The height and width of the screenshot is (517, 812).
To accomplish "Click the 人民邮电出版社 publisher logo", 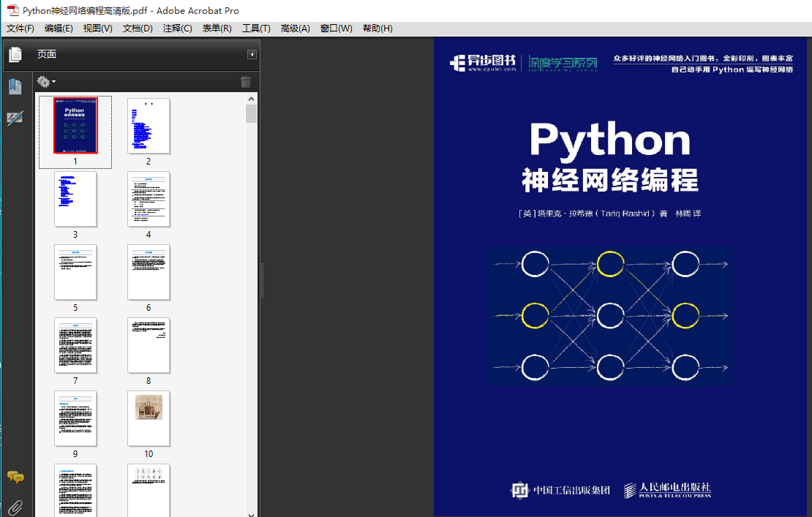I will [667, 489].
